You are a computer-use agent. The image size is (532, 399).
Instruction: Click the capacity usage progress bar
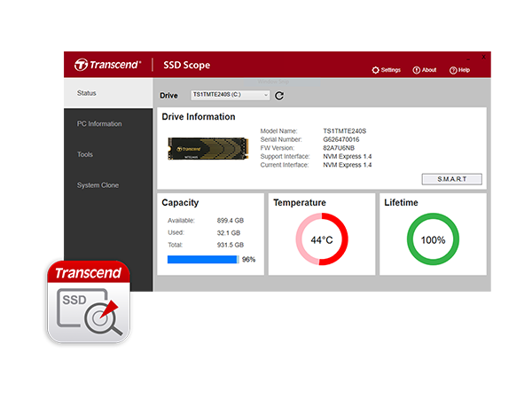point(203,260)
